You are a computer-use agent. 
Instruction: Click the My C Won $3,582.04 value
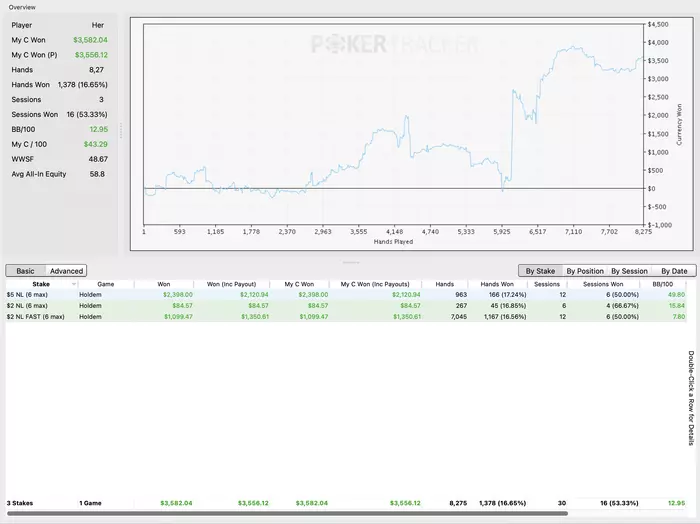pyautogui.click(x=90, y=40)
